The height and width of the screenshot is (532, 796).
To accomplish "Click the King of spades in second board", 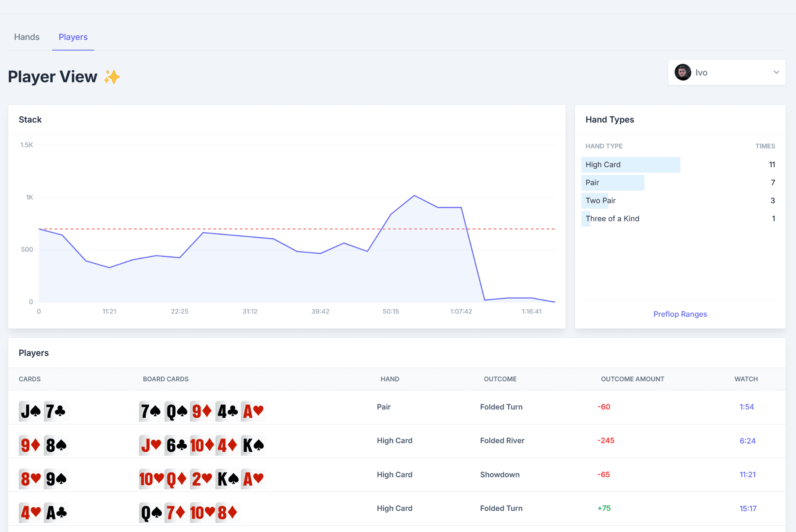I will 253,445.
